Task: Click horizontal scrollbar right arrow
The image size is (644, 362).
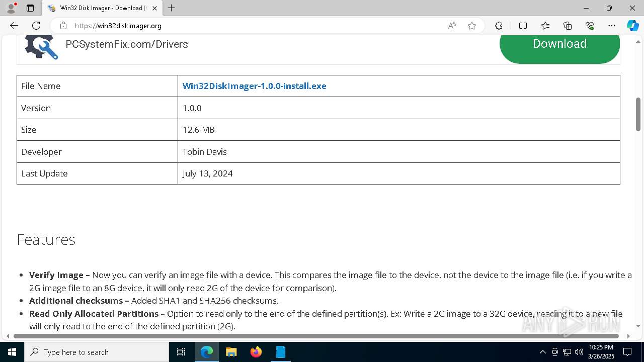Action: (x=628, y=336)
